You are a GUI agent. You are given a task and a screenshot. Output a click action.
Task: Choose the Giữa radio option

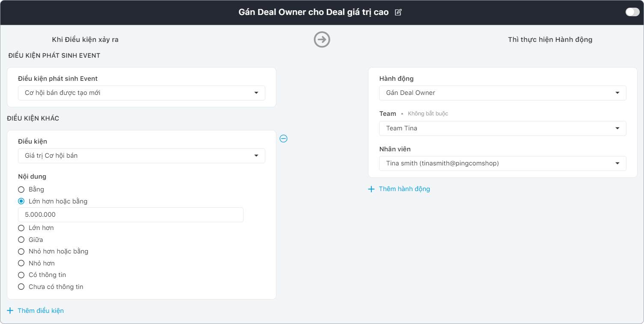coord(21,240)
